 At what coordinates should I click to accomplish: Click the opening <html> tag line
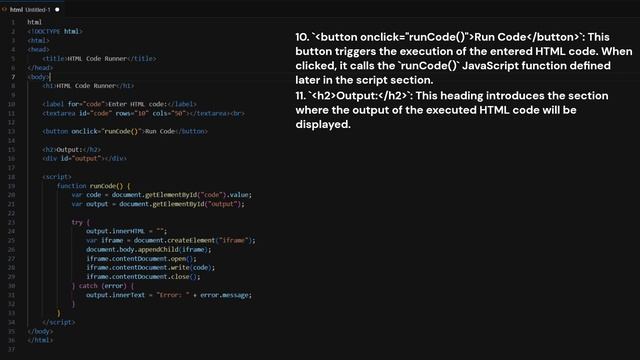pyautogui.click(x=38, y=40)
